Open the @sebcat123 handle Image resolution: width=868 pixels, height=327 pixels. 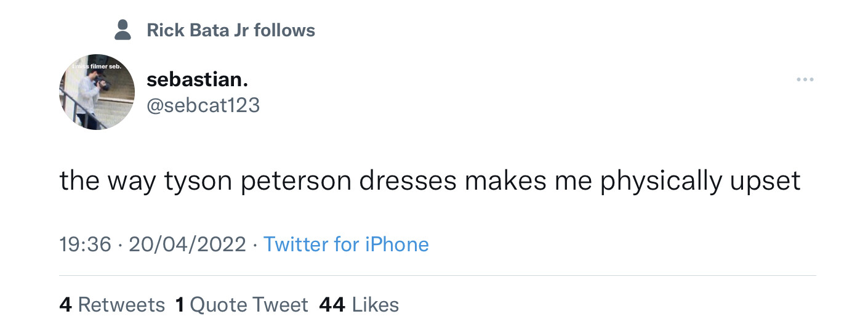point(203,106)
